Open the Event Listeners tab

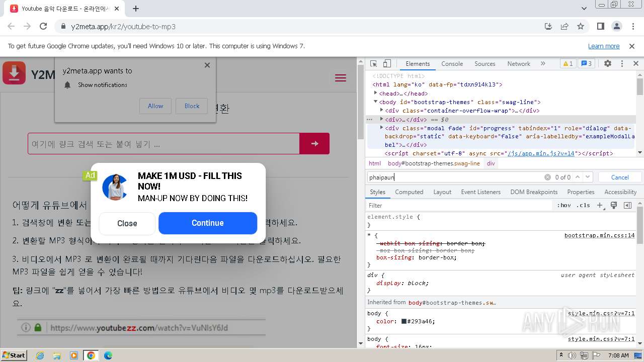(480, 192)
